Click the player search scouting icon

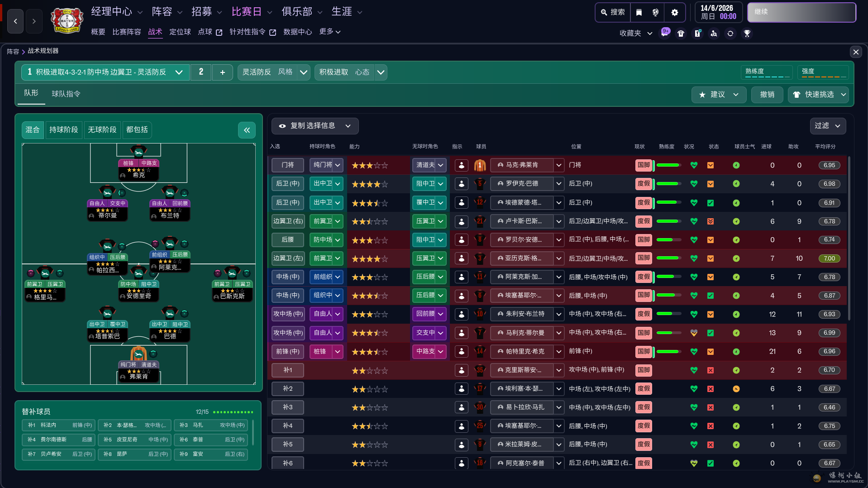pyautogui.click(x=714, y=33)
